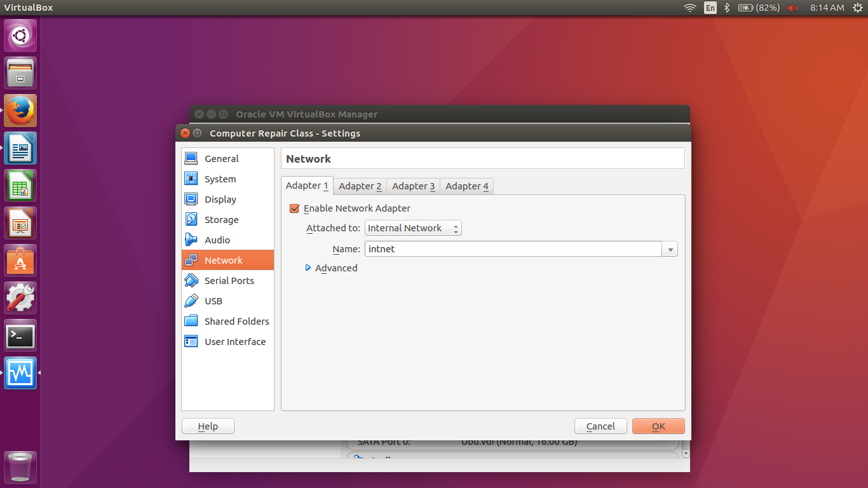Image resolution: width=868 pixels, height=488 pixels.
Task: Open Ubuntu Dash search launcher
Action: pos(20,36)
